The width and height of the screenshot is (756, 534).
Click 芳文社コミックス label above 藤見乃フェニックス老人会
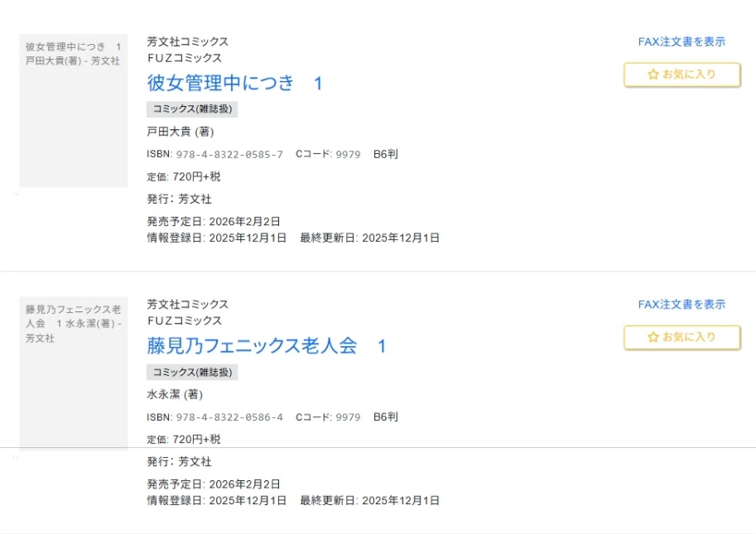tap(188, 304)
